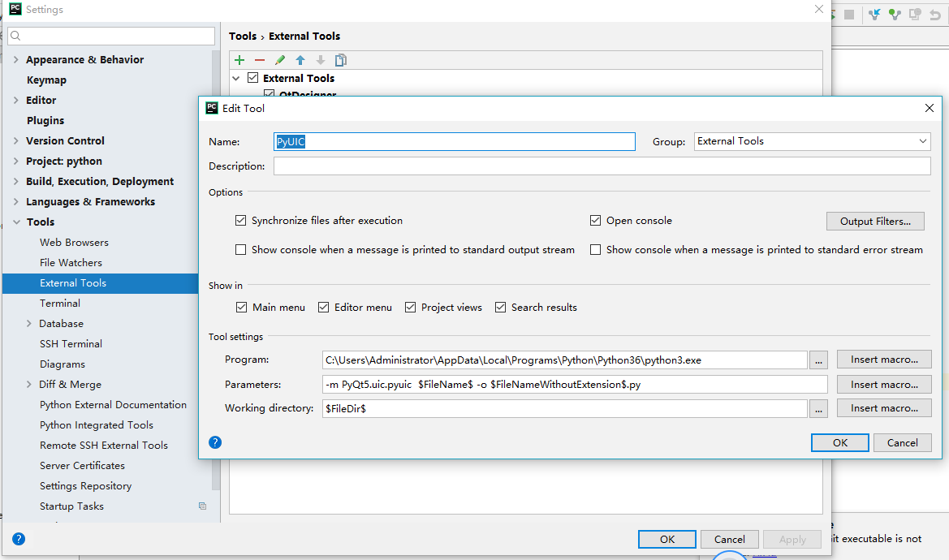Open Python External Documentation settings
Image resolution: width=949 pixels, height=560 pixels.
point(113,404)
